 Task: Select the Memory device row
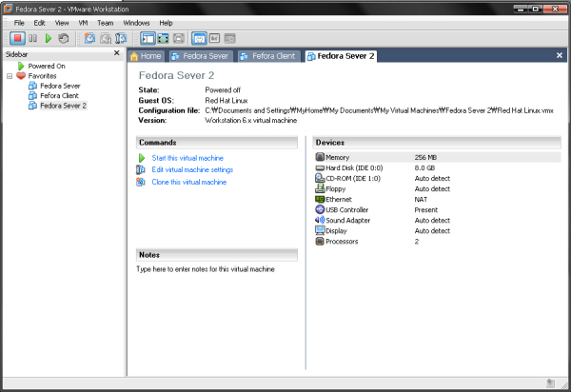[437, 157]
